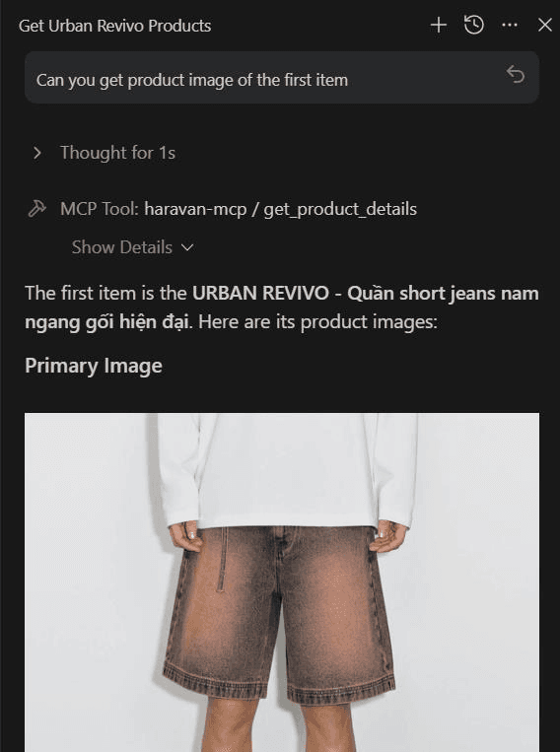Click the 'Primary Image' heading

coord(94,366)
